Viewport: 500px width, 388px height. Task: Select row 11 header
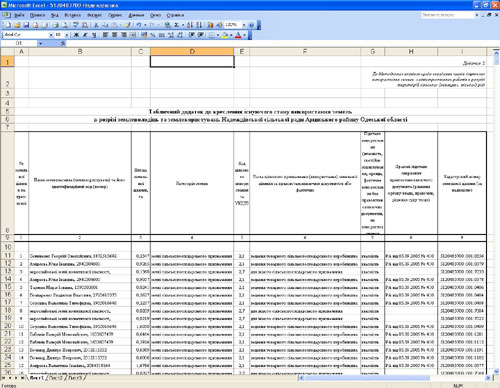pos(7,256)
